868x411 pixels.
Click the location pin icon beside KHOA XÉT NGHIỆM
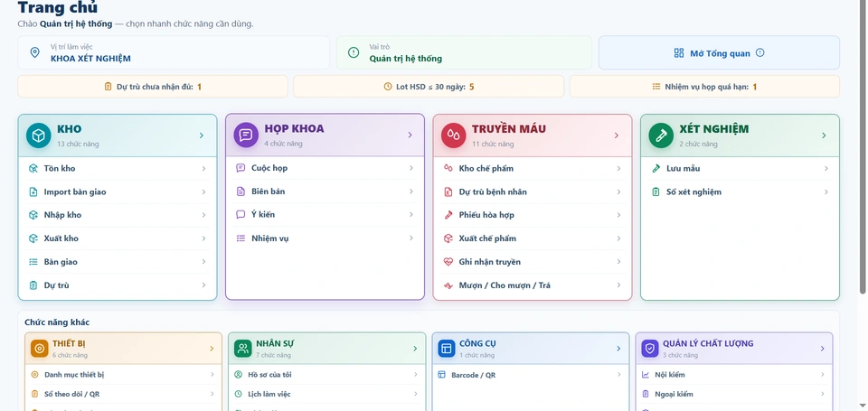pos(35,52)
